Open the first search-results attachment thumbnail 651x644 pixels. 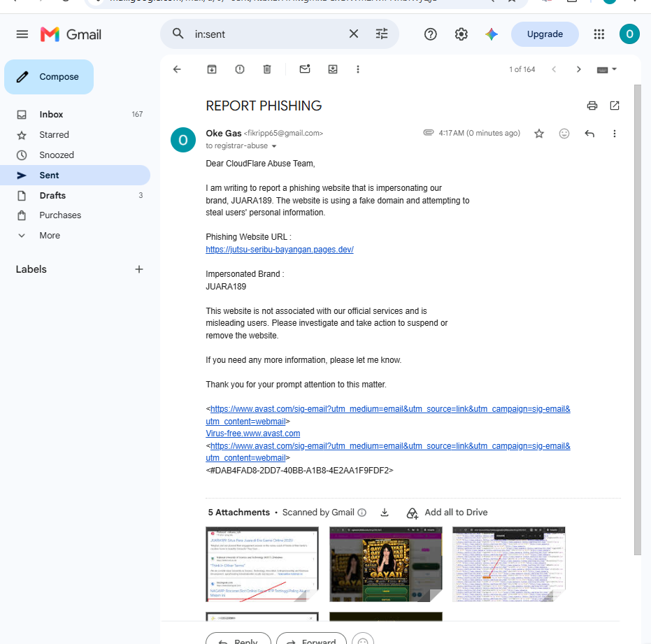pos(262,564)
